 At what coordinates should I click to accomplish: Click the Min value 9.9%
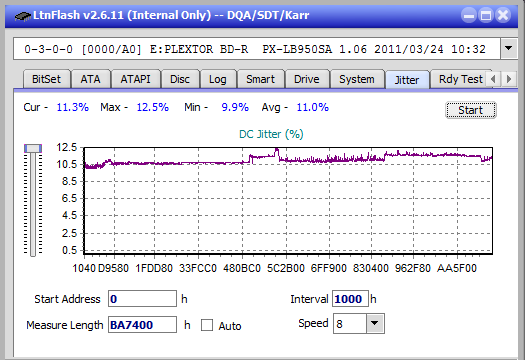(235, 107)
